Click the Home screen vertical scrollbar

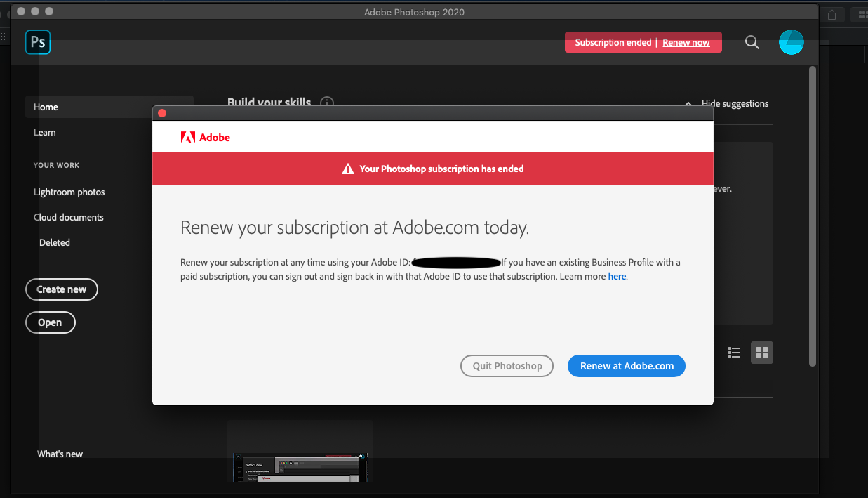(813, 216)
